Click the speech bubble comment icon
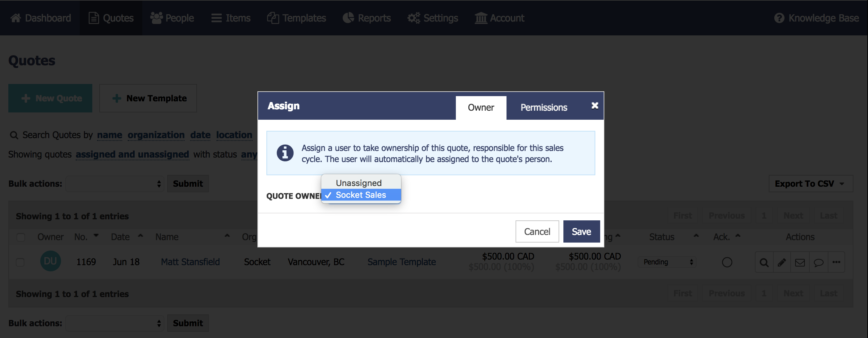 818,262
